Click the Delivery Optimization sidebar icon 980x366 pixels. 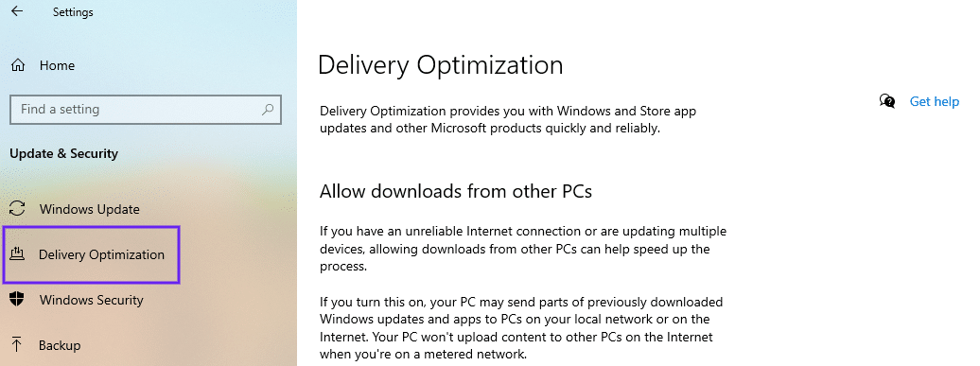(x=17, y=254)
